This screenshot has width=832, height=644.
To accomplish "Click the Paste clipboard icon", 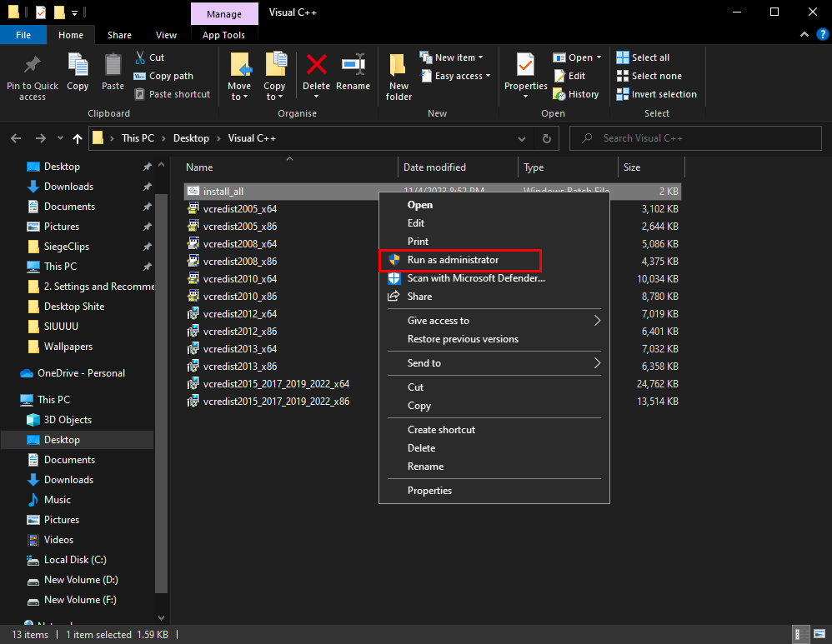I will pyautogui.click(x=113, y=65).
